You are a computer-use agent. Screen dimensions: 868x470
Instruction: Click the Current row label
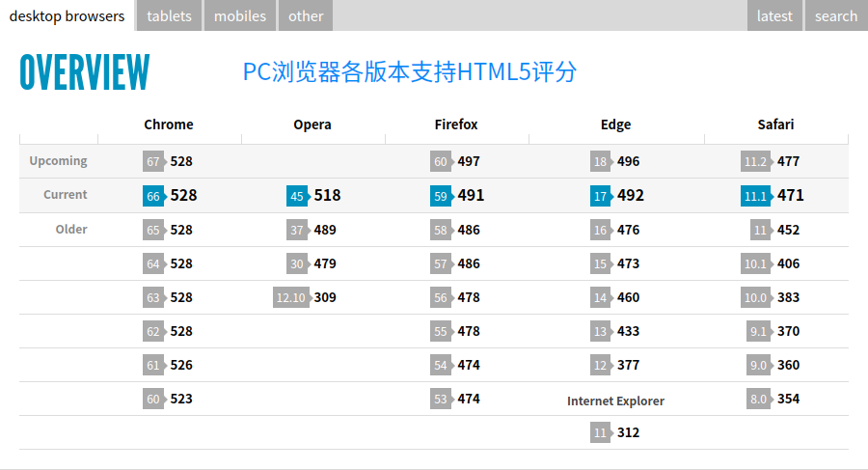tap(66, 195)
